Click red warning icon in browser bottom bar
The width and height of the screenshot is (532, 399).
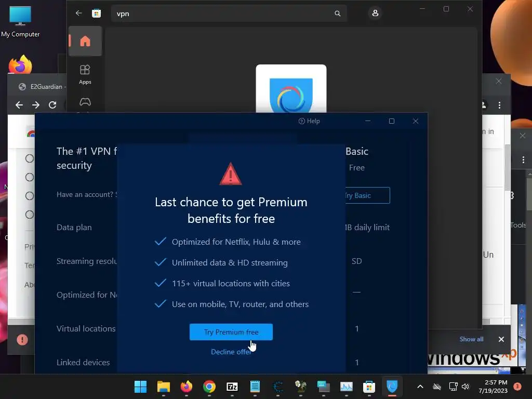(x=22, y=340)
